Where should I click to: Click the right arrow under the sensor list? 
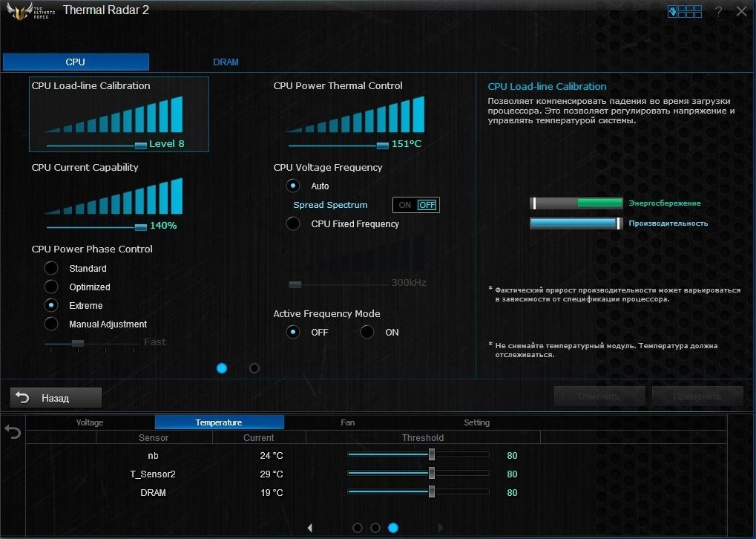440,528
